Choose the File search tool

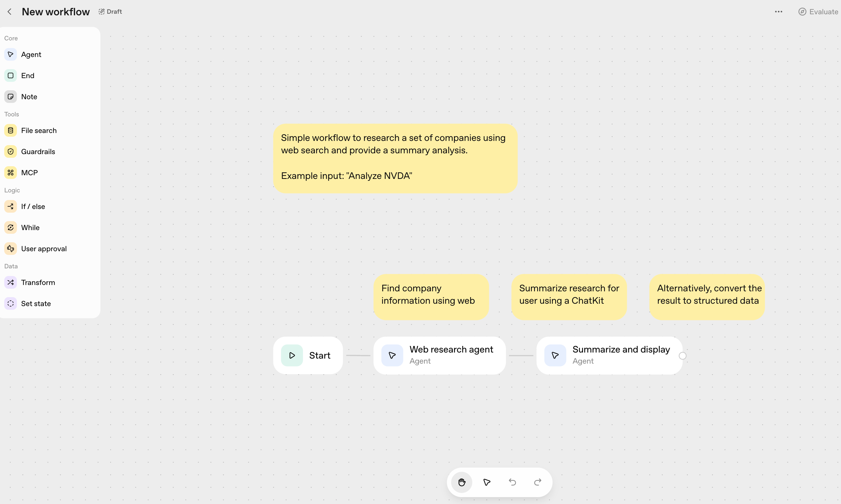38,130
